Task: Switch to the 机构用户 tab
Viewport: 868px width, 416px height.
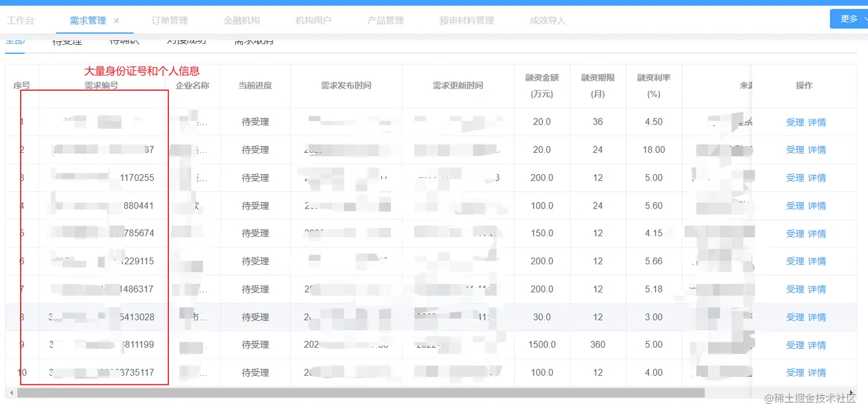Action: pyautogui.click(x=313, y=21)
